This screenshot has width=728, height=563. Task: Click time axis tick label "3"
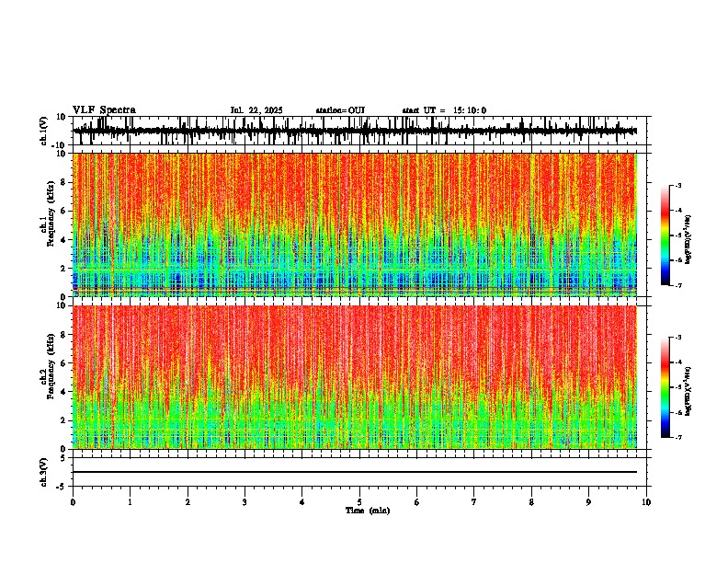point(245,502)
